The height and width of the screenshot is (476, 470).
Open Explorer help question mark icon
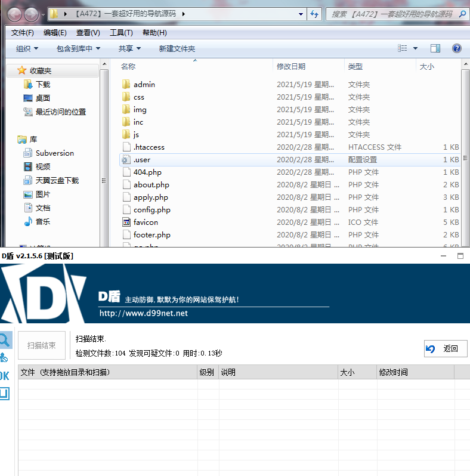coord(456,48)
